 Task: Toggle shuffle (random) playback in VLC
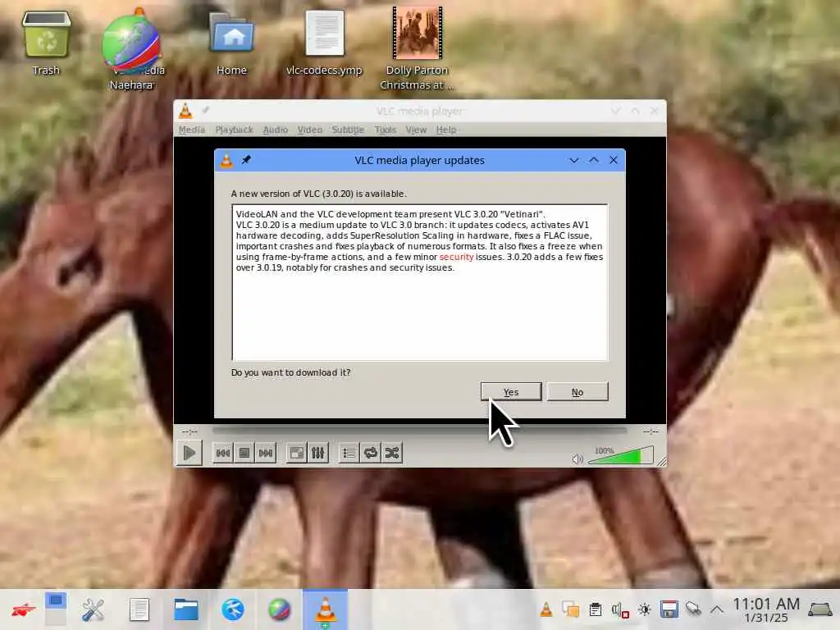(x=391, y=453)
